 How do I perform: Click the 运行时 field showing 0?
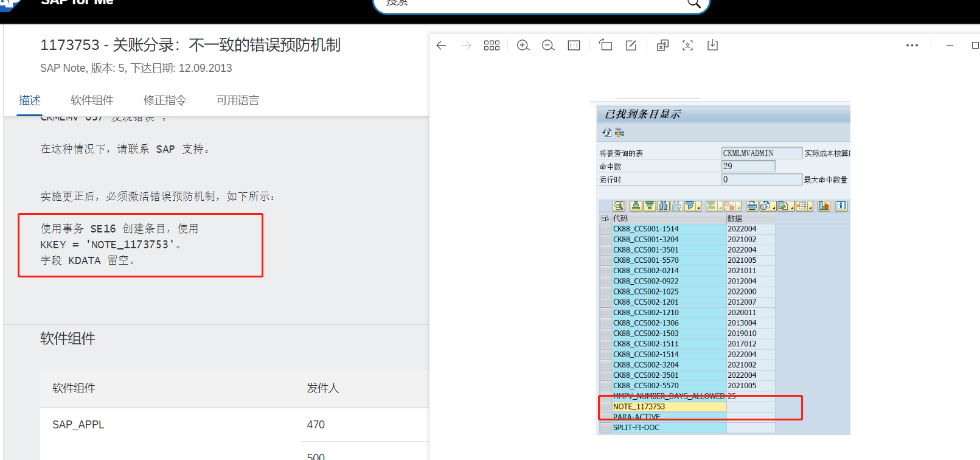[762, 179]
